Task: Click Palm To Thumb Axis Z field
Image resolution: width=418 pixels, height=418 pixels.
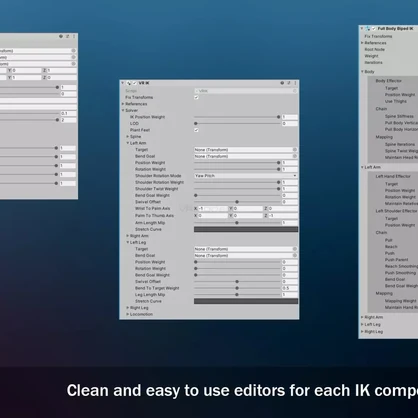Action: click(x=283, y=216)
